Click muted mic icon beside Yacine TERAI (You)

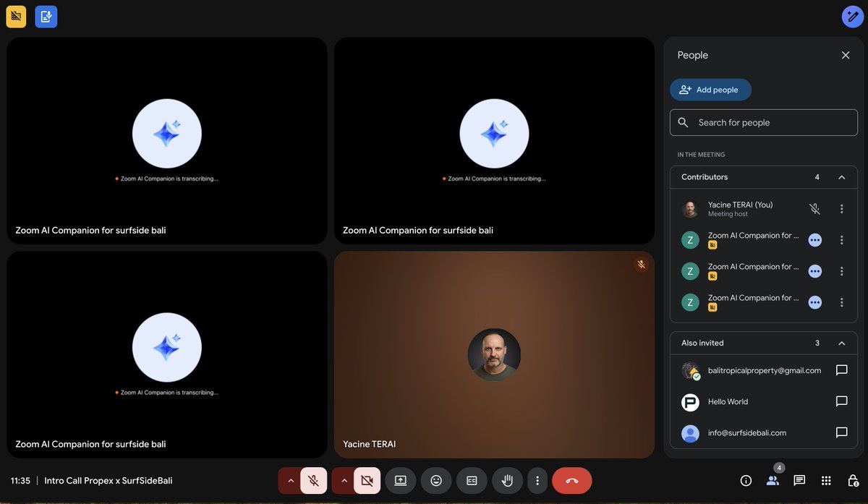(814, 209)
